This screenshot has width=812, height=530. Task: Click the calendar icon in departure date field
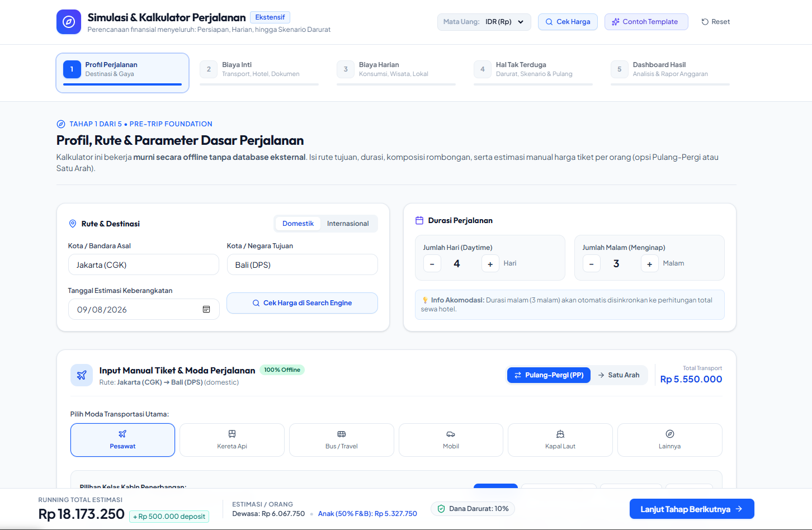pyautogui.click(x=206, y=309)
